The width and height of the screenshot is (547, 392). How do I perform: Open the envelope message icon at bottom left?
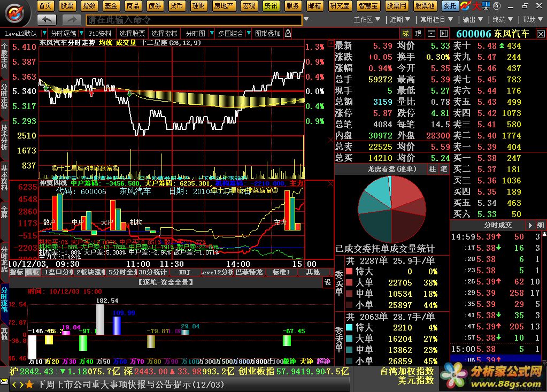(4, 380)
